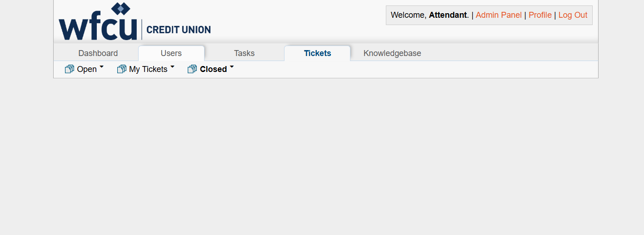The image size is (644, 235).
Task: Click the CREDIT UNION wordmark text
Action: 179,30
